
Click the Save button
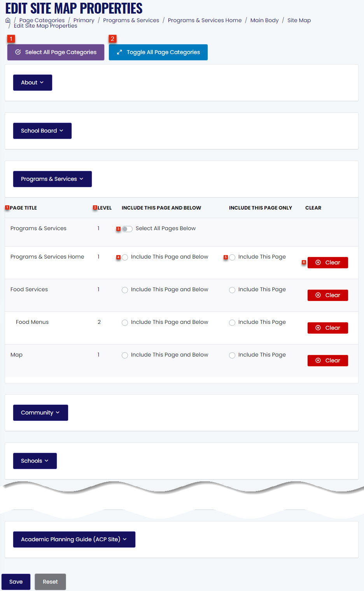[x=16, y=582]
